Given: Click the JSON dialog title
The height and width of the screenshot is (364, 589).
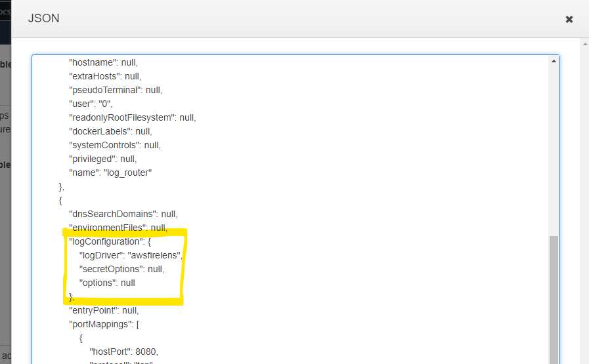Looking at the screenshot, I should coord(43,18).
